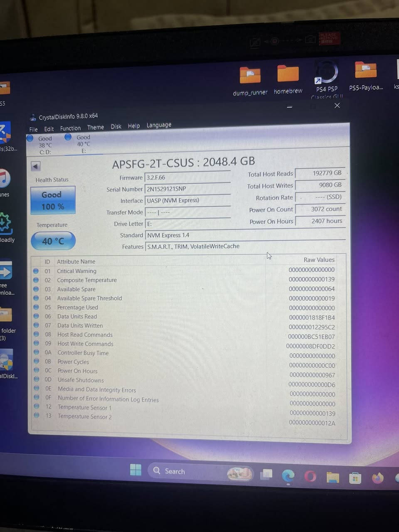Click the status dot of Controller Busy Time

(36, 353)
